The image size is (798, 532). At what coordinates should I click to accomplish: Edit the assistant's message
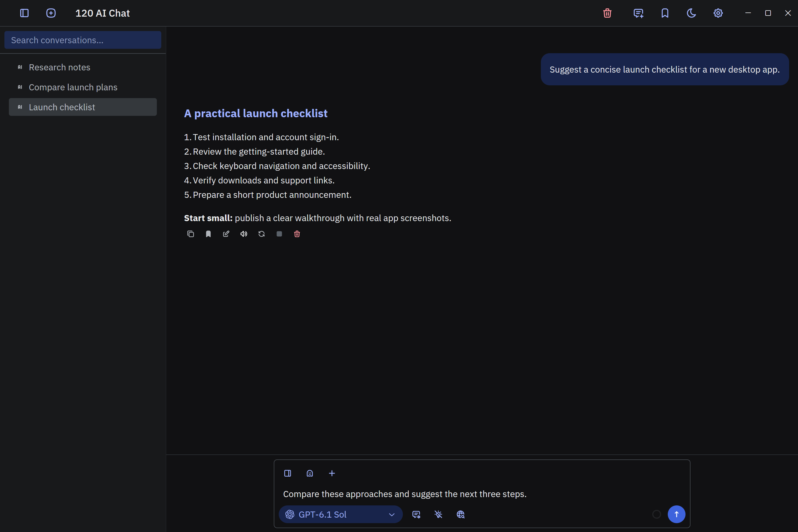click(x=226, y=234)
